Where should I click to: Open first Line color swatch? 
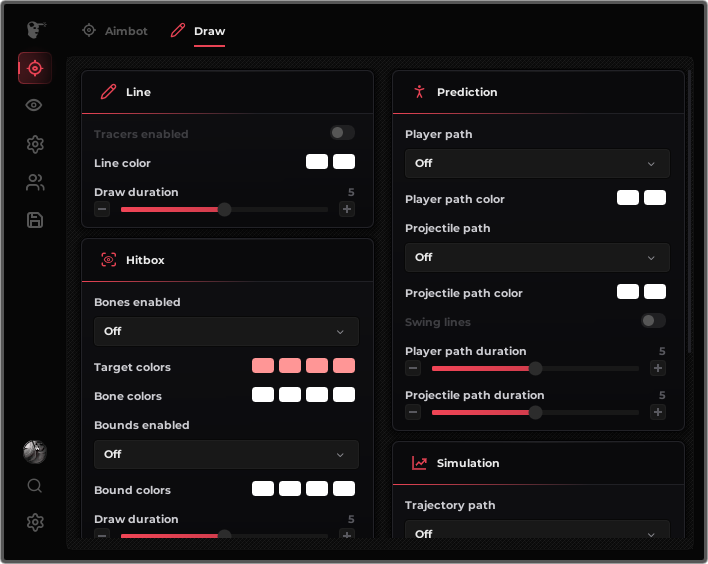[317, 162]
